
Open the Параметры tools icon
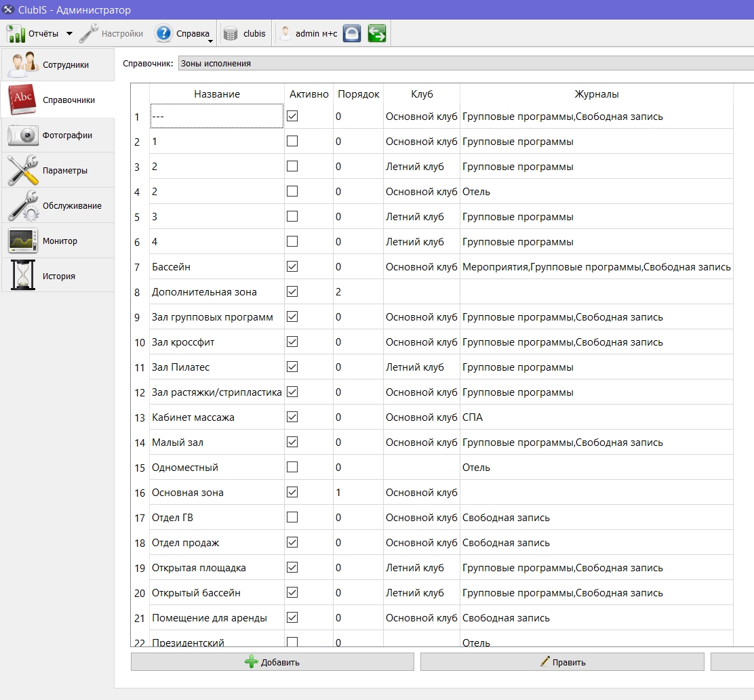tap(23, 170)
